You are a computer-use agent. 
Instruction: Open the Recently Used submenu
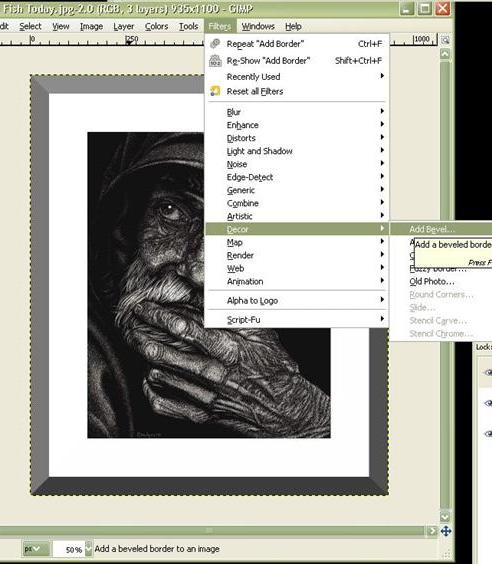297,77
